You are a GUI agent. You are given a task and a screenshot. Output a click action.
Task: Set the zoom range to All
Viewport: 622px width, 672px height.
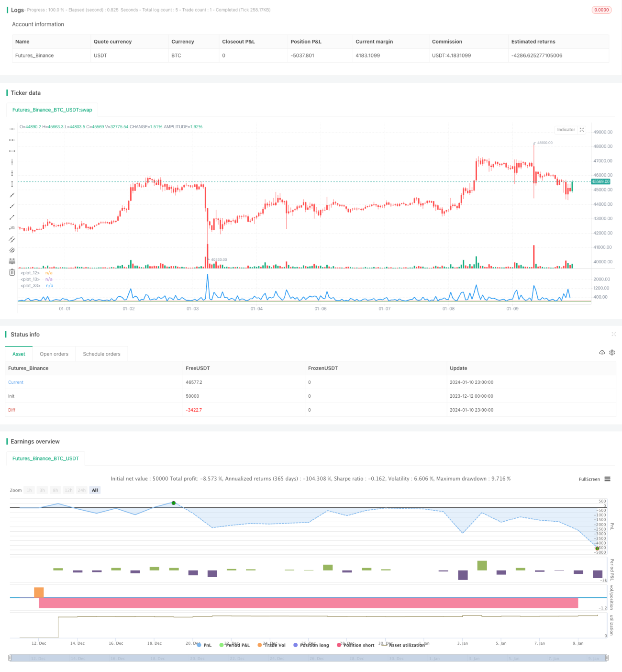coord(95,490)
